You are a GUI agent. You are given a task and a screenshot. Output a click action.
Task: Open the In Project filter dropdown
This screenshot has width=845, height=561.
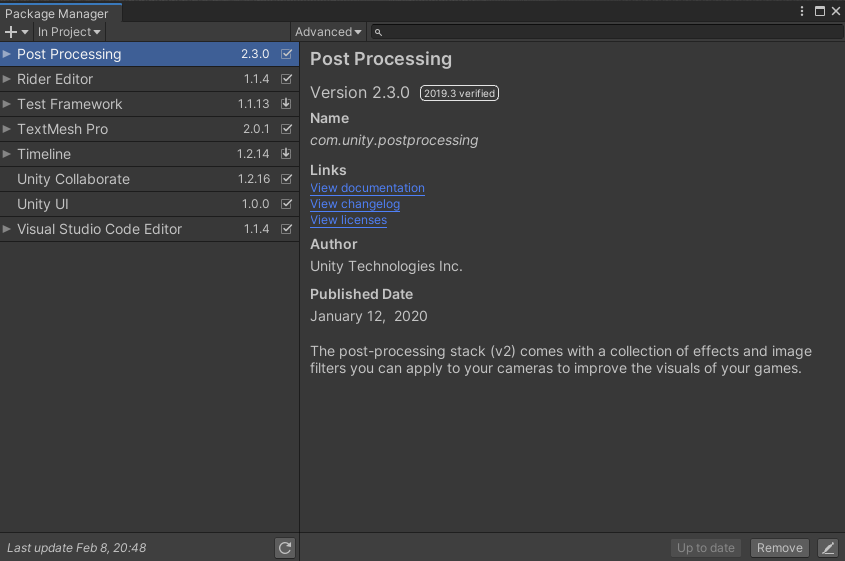click(69, 32)
